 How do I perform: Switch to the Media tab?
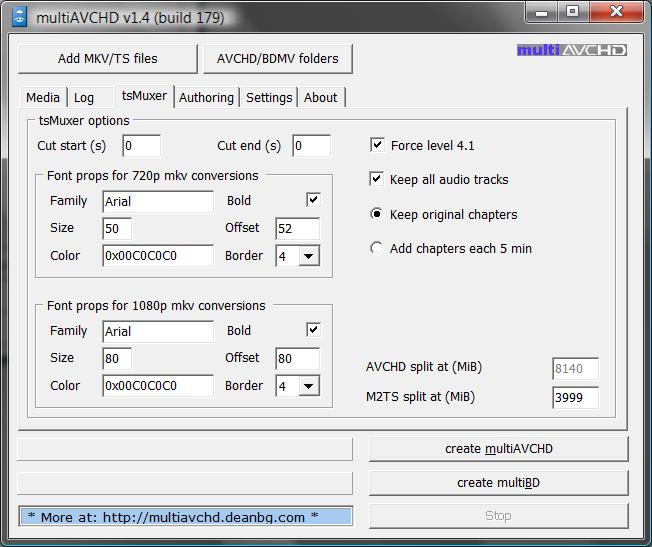43,98
